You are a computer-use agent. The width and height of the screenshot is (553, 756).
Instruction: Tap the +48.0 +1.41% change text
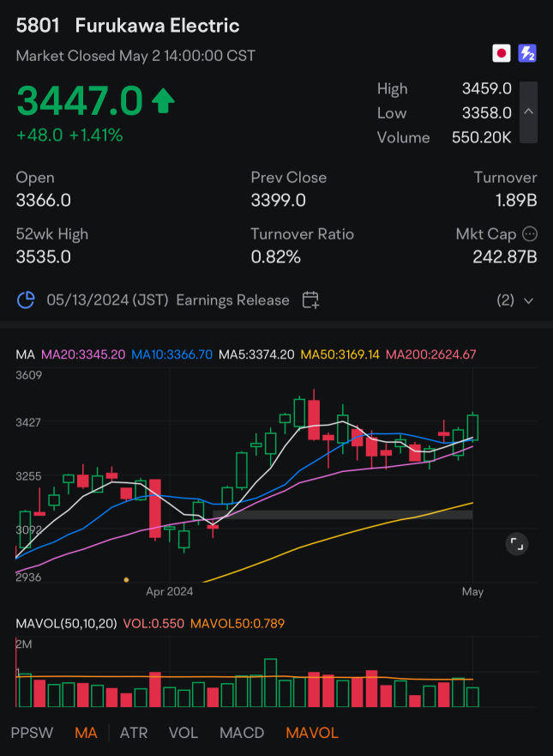(x=69, y=136)
